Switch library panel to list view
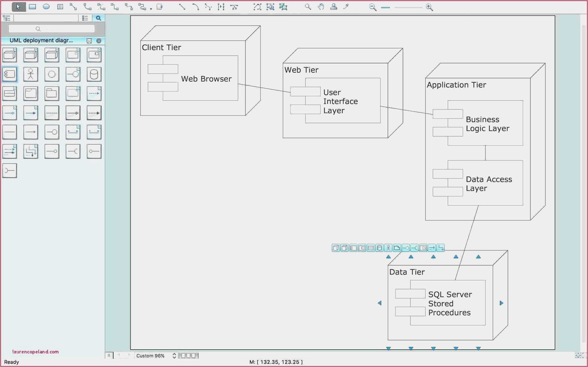This screenshot has height=367, width=588. (x=85, y=18)
